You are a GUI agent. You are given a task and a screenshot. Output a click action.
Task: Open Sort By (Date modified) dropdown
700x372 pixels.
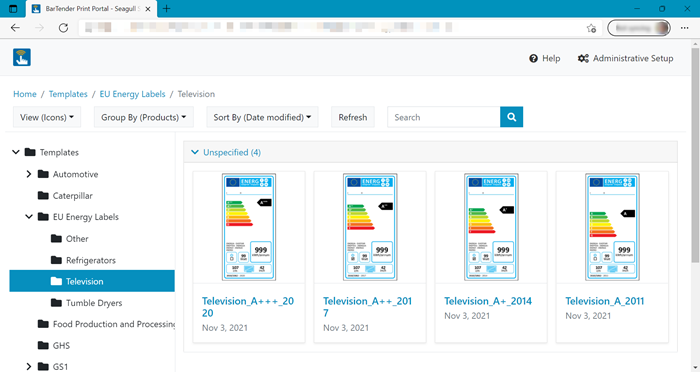[262, 117]
